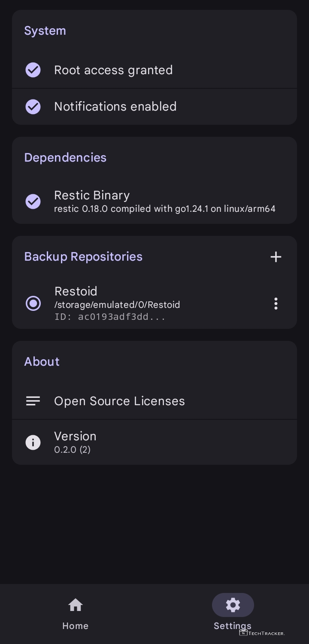Screen dimensions: 309x644
Task: Switch to the Home tab label
Action: [x=75, y=626]
